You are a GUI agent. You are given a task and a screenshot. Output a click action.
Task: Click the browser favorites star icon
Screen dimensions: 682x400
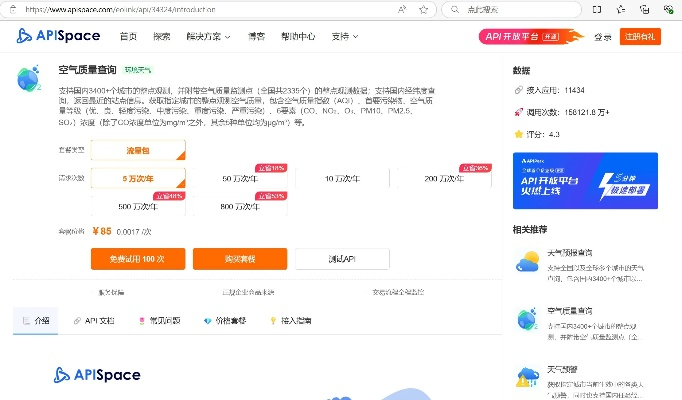tap(425, 9)
